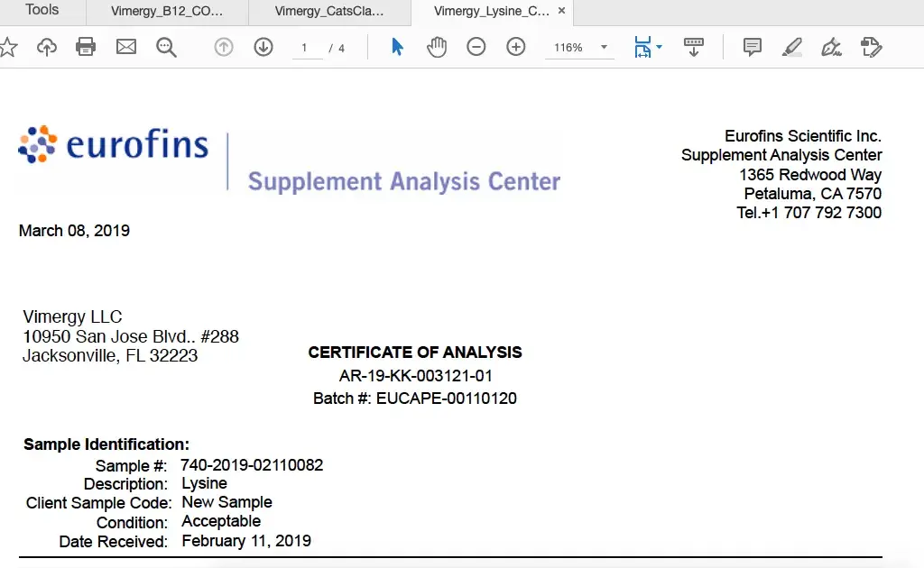Click the page number input field
Screen dimensions: 924x568
306,48
